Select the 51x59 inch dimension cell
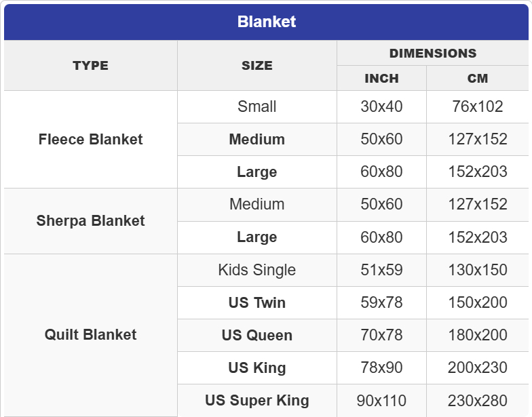532x417 pixels. click(381, 270)
